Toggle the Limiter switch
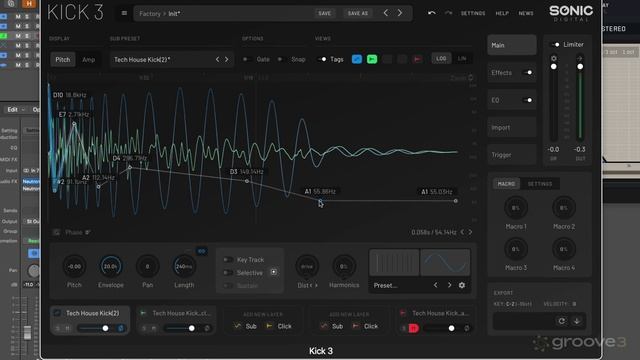The height and width of the screenshot is (360, 640). [x=555, y=44]
